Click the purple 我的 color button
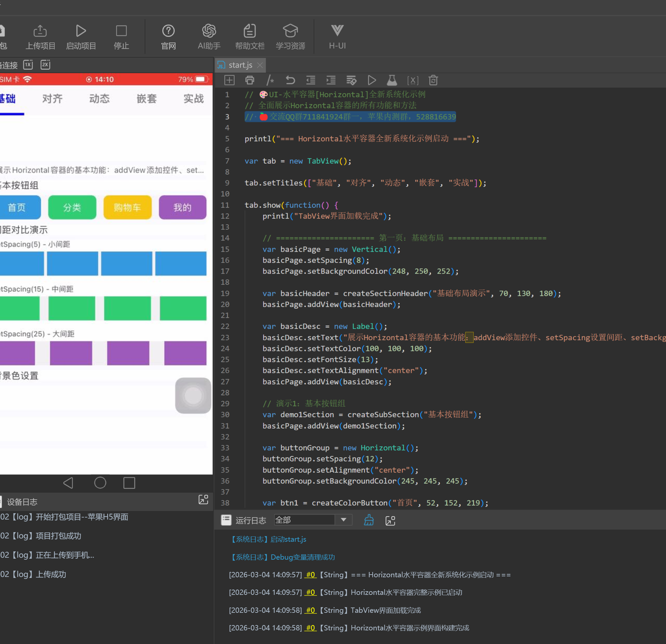Viewport: 666px width, 644px height. [x=183, y=207]
